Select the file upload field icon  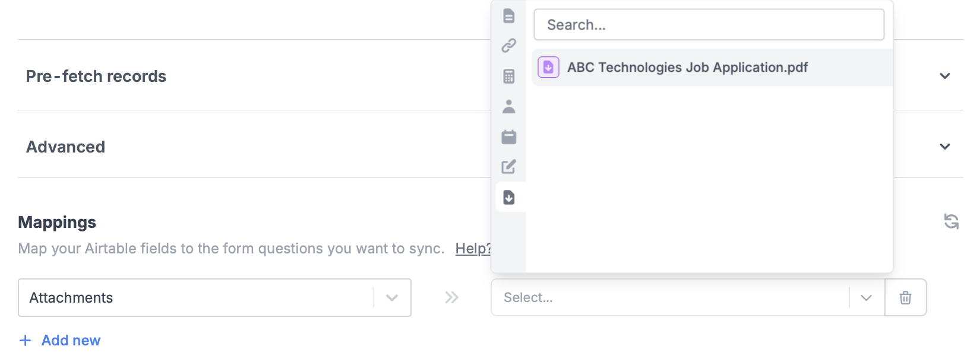(x=509, y=197)
